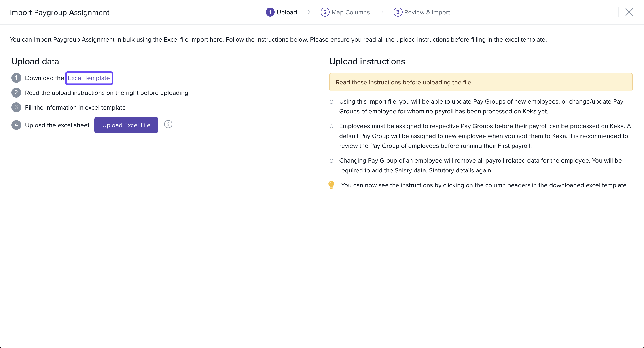Click the step 1 circle beside Download
This screenshot has width=644, height=348.
[x=16, y=78]
